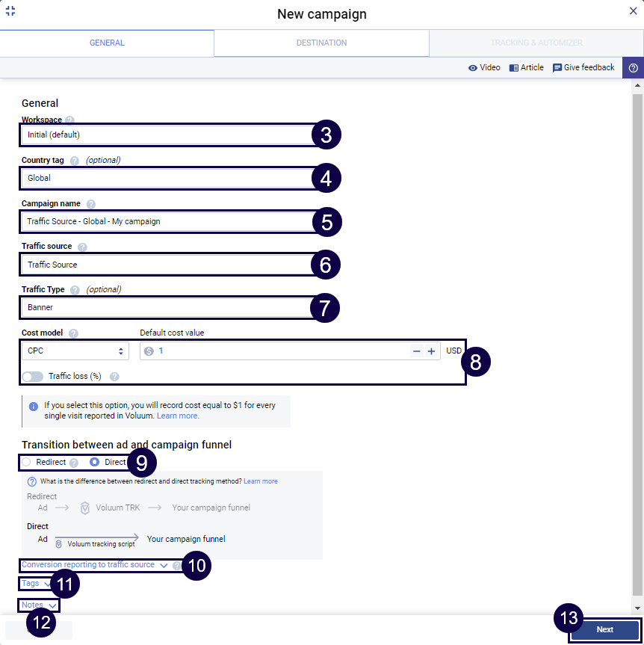
Task: Expand the Tags section
Action: coord(36,584)
